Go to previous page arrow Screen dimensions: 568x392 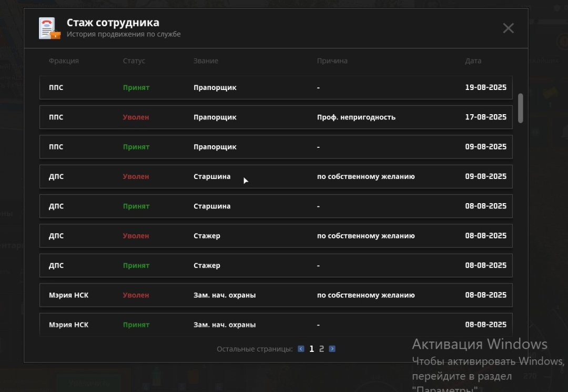301,348
